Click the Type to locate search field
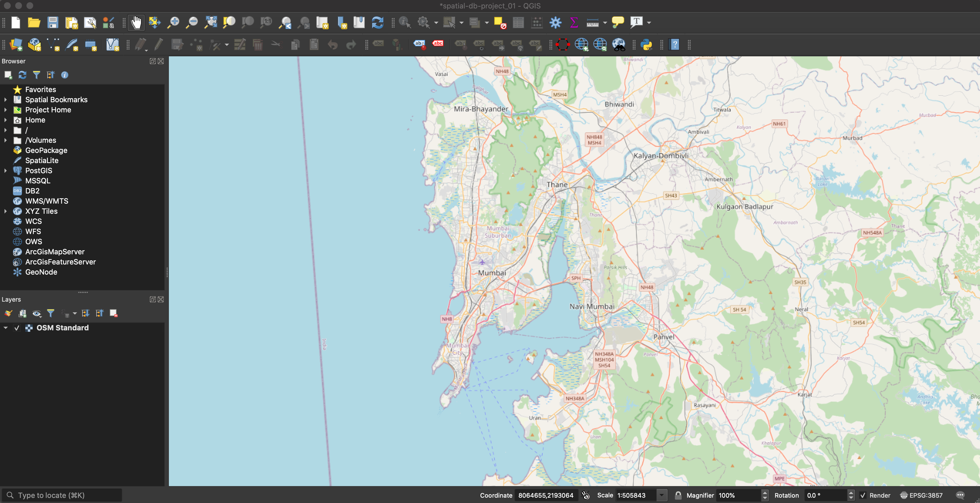This screenshot has height=503, width=980. pyautogui.click(x=65, y=495)
